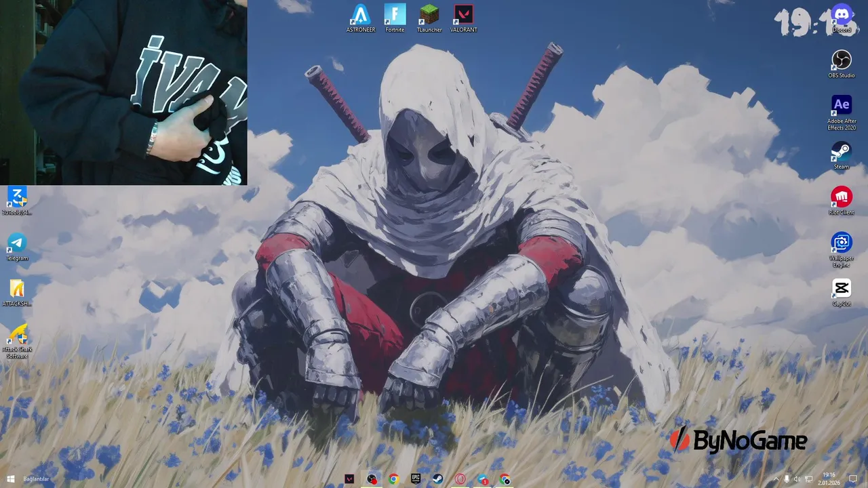This screenshot has height=488, width=868.
Task: Select the Steam desktop shortcut
Action: [842, 155]
